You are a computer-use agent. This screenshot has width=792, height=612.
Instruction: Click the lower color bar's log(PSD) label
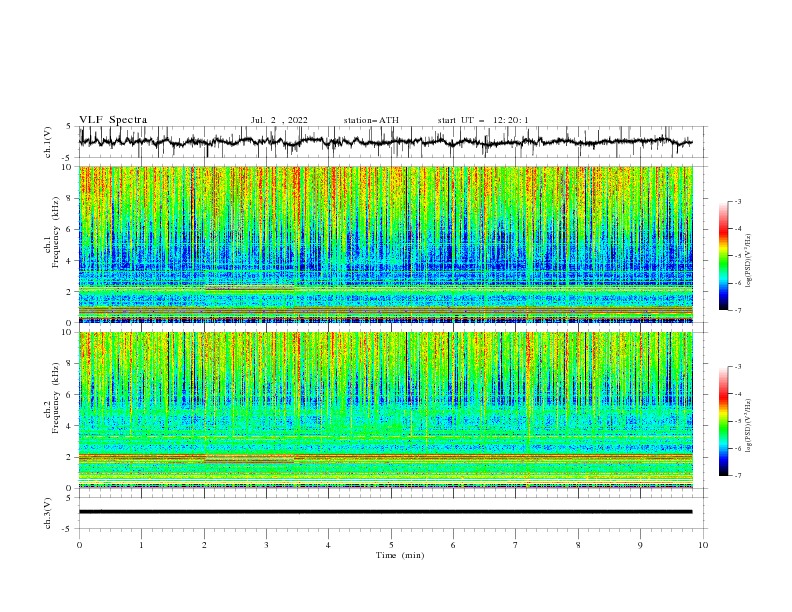point(748,426)
